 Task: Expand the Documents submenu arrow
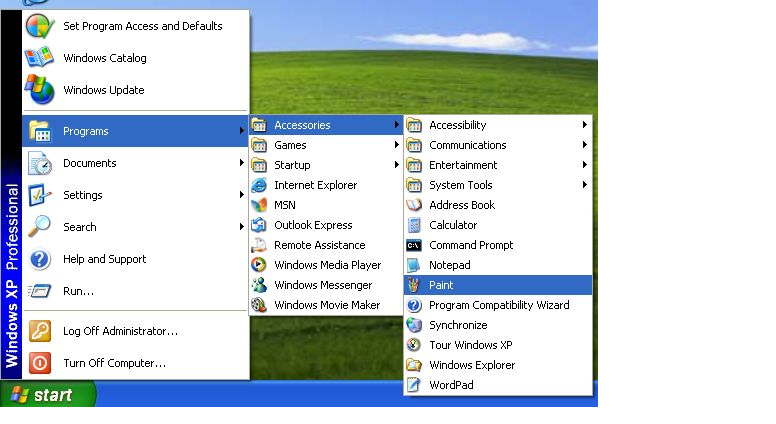[x=242, y=163]
